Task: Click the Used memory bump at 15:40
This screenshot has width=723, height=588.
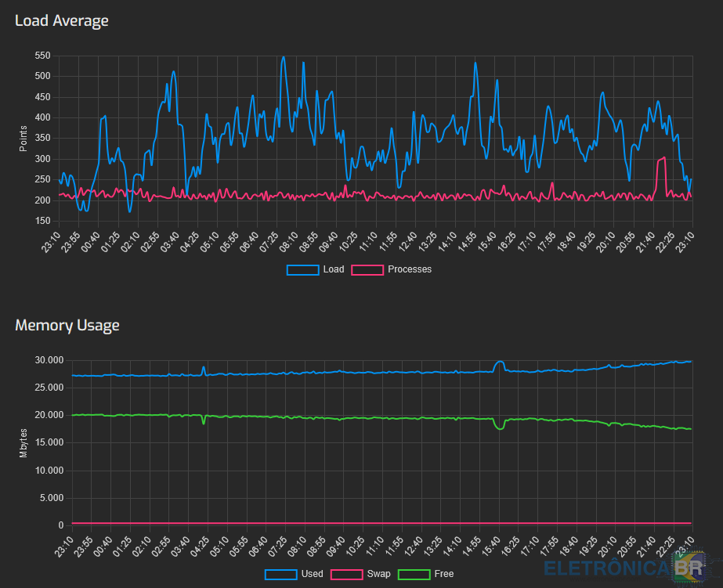Action: click(499, 363)
